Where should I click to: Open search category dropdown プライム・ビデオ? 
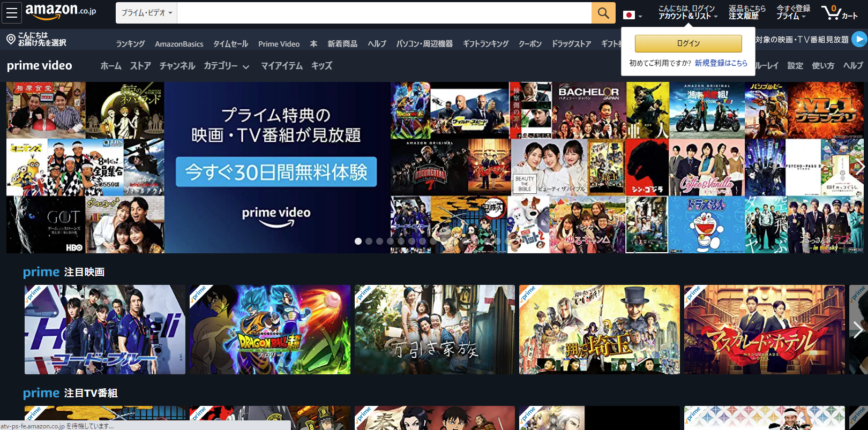coord(146,13)
